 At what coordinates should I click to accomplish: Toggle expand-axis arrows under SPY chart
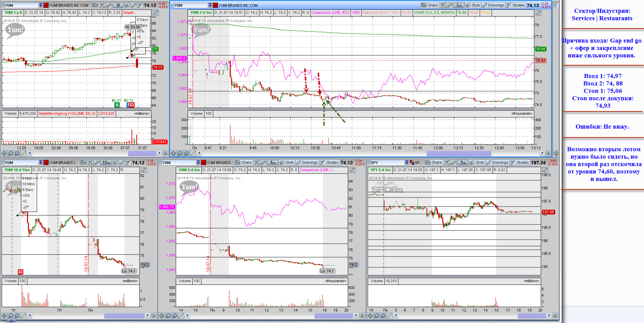pyautogui.click(x=555, y=316)
